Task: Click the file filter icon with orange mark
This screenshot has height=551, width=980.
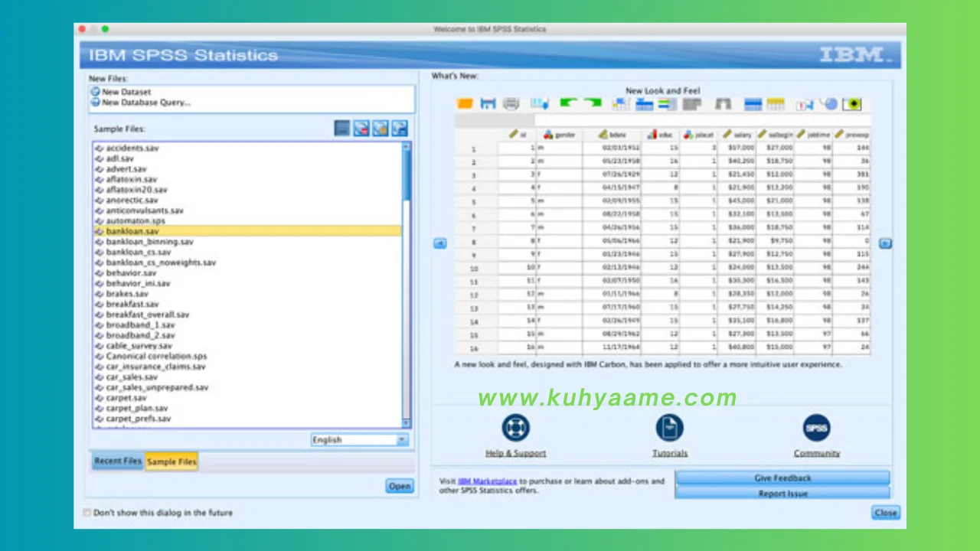Action: point(381,129)
